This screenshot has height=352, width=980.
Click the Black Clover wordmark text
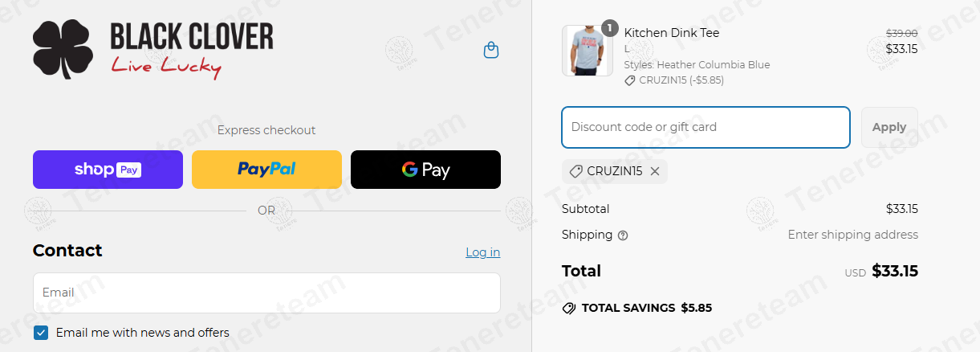pyautogui.click(x=192, y=36)
